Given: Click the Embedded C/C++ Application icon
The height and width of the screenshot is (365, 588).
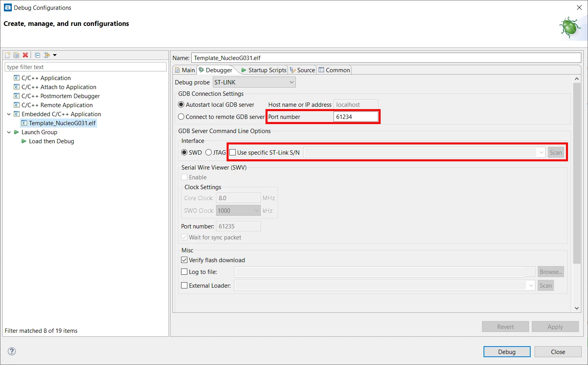Looking at the screenshot, I should tap(16, 114).
